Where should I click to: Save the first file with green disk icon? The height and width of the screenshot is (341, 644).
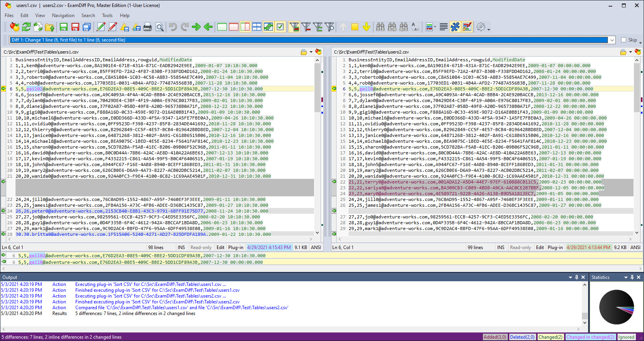click(64, 27)
